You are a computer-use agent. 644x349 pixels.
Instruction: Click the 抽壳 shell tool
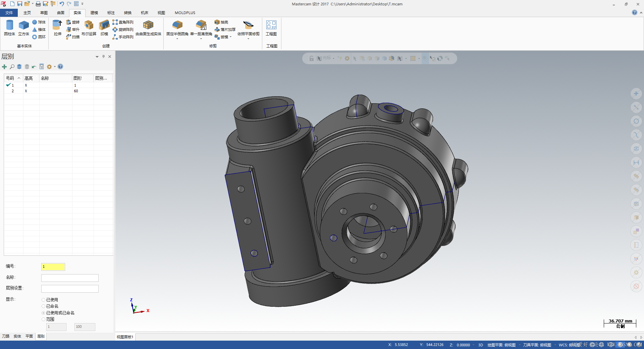(221, 22)
